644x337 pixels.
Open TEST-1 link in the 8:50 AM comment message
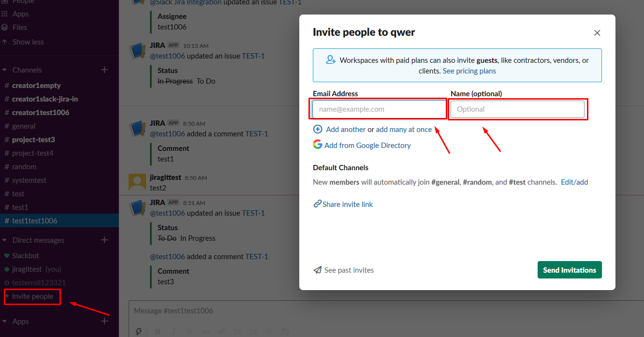[257, 134]
